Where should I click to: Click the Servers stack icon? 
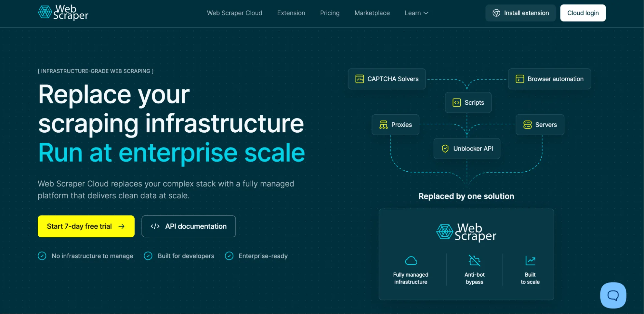pos(527,125)
